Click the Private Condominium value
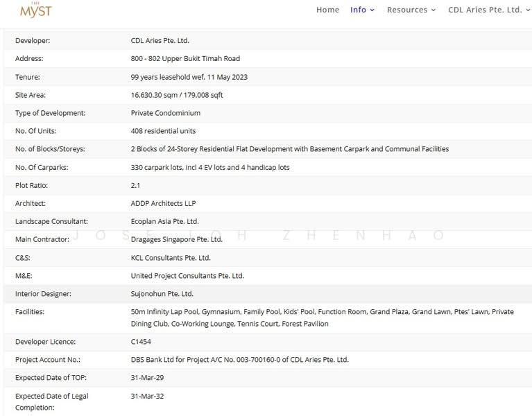Image resolution: width=532 pixels, height=416 pixels. [x=165, y=113]
